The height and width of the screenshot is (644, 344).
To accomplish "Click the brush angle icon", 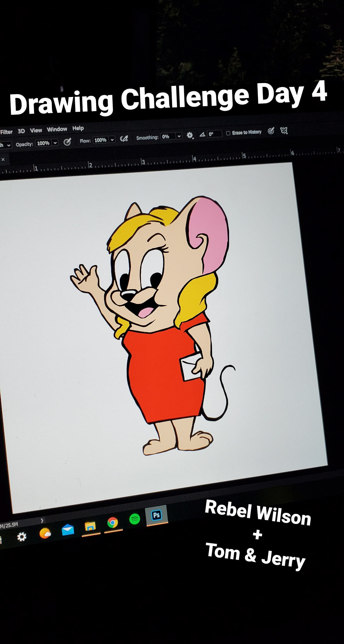I will click(x=202, y=135).
